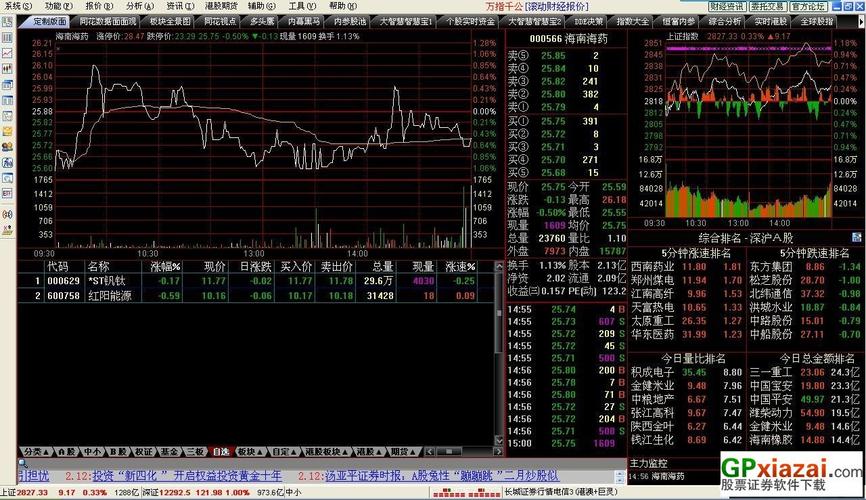Open the 分析(A) menu
This screenshot has width=866, height=500.
pos(140,6)
